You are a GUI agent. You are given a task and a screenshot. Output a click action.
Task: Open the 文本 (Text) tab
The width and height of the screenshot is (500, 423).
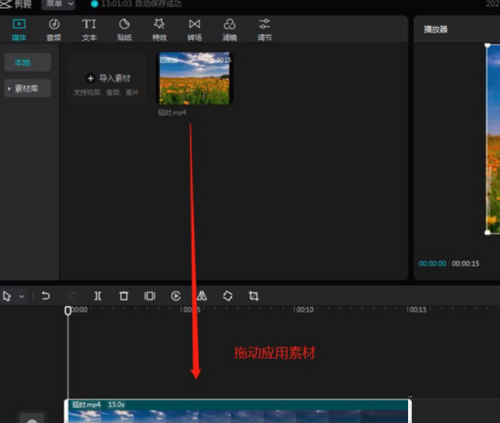(89, 30)
